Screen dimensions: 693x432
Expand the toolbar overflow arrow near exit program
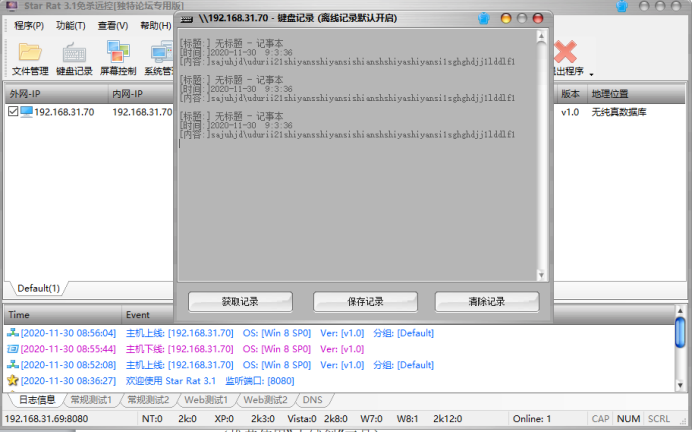tap(591, 74)
